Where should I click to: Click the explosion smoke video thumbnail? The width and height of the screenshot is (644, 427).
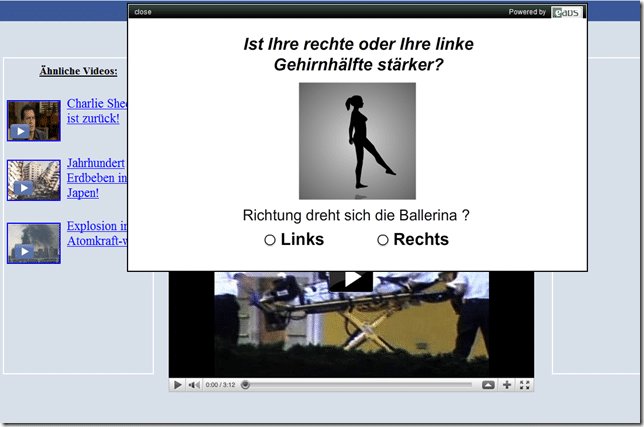coord(34,243)
